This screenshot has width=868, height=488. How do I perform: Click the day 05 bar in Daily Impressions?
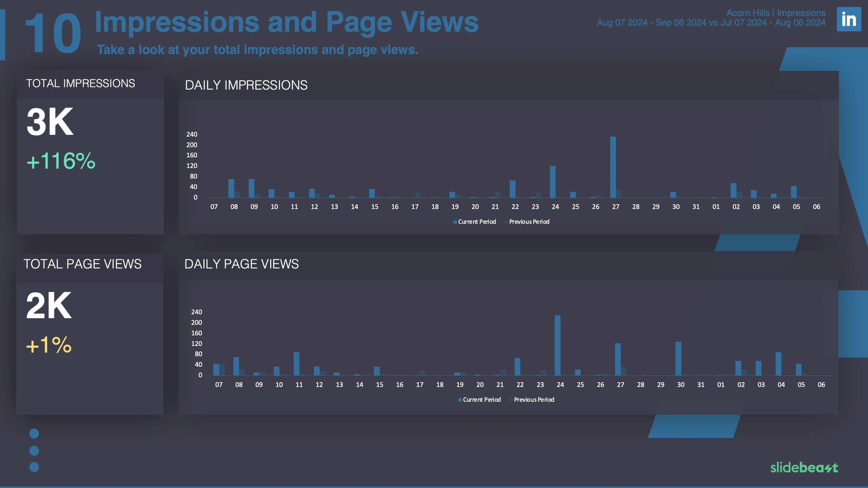pos(793,192)
